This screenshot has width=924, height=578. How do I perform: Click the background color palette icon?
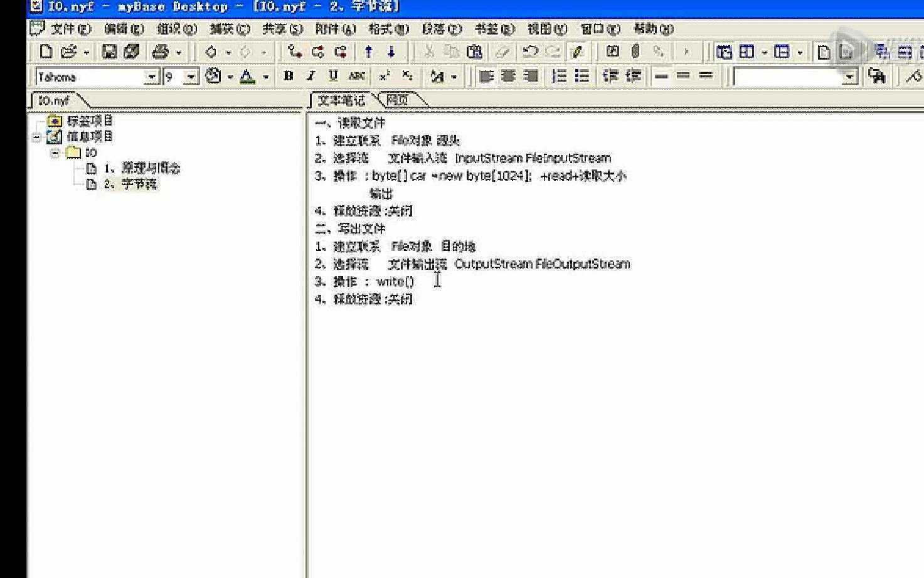(213, 77)
